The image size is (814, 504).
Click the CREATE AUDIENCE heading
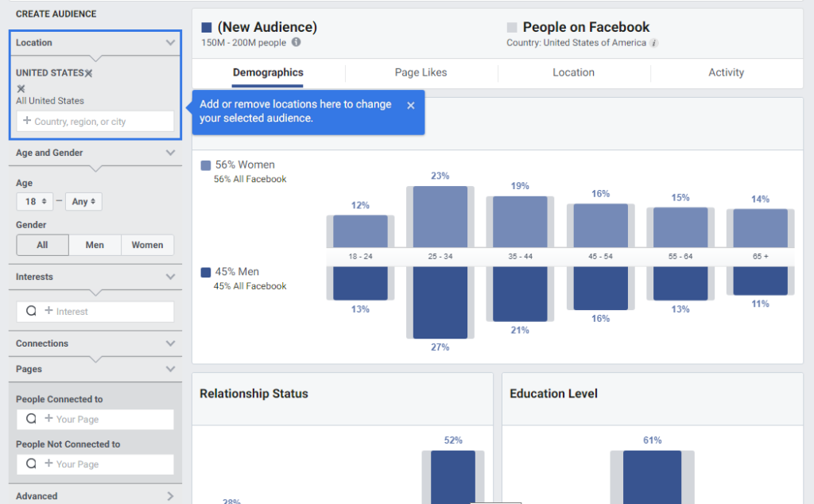56,14
